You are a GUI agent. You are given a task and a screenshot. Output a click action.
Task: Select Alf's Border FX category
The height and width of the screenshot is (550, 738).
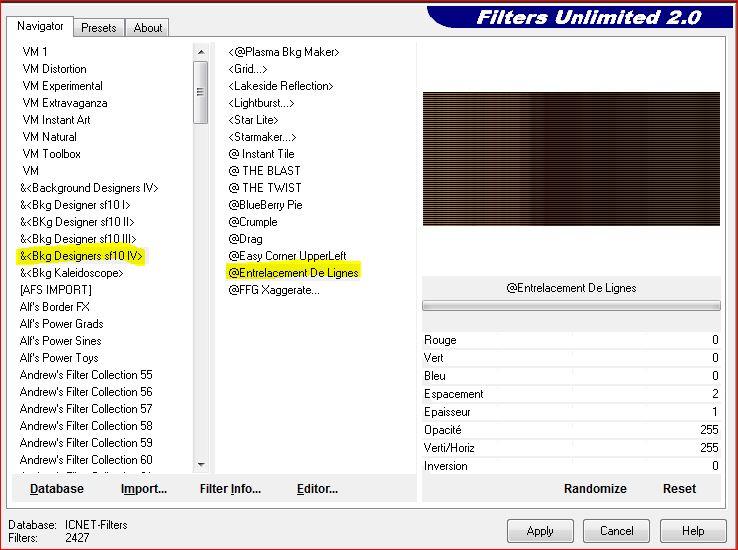(55, 307)
